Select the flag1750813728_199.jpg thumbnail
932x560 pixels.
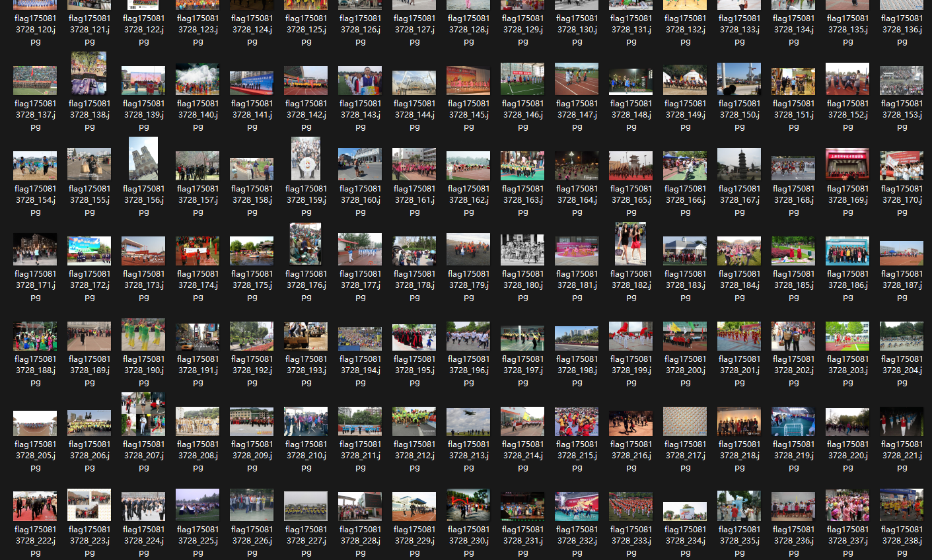coord(631,336)
